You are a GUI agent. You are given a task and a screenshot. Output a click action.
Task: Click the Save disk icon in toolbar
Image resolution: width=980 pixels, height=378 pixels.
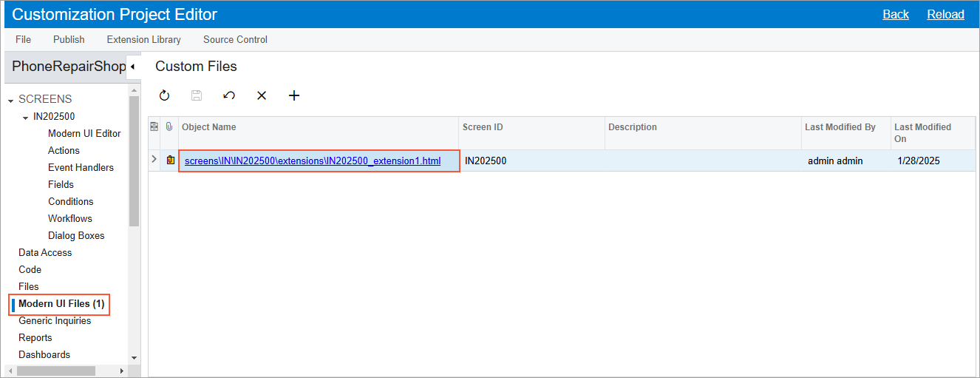coord(197,95)
